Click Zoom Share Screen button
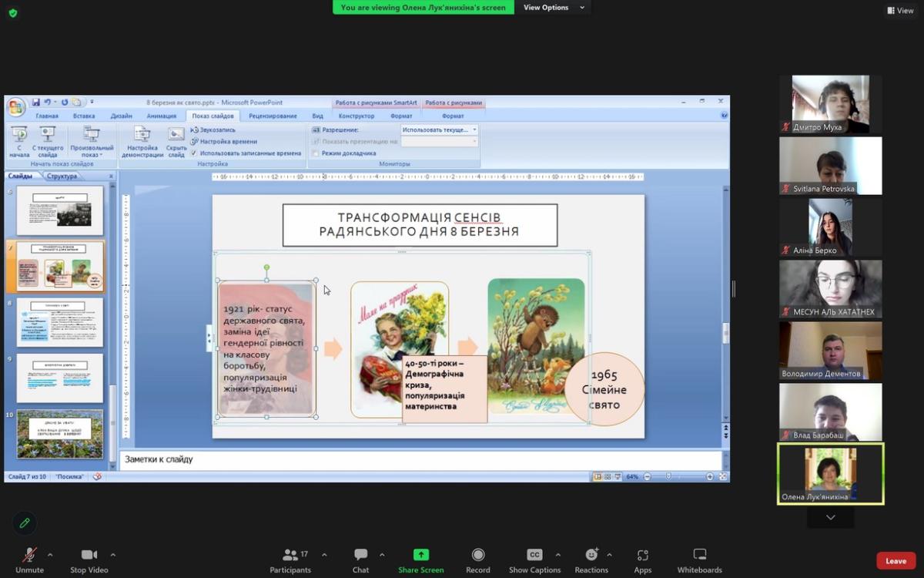924x578 pixels. tap(420, 560)
